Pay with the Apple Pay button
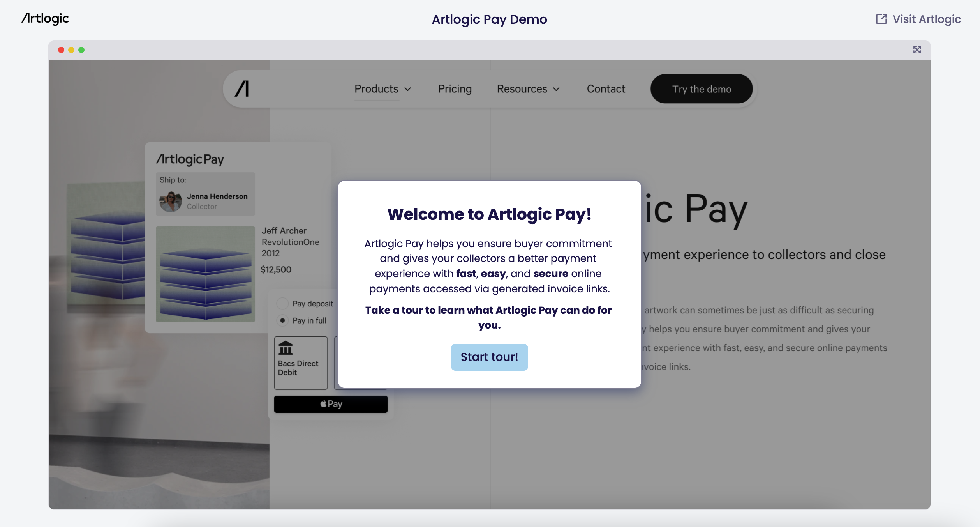Screen dimensions: 980x527 tap(331, 404)
